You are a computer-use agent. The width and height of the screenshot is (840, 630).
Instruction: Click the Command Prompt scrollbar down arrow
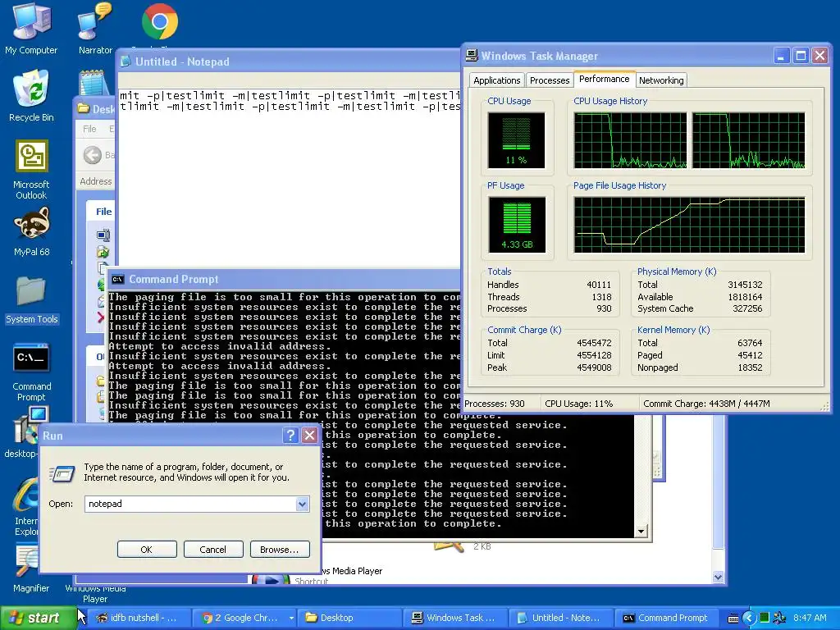tap(641, 532)
